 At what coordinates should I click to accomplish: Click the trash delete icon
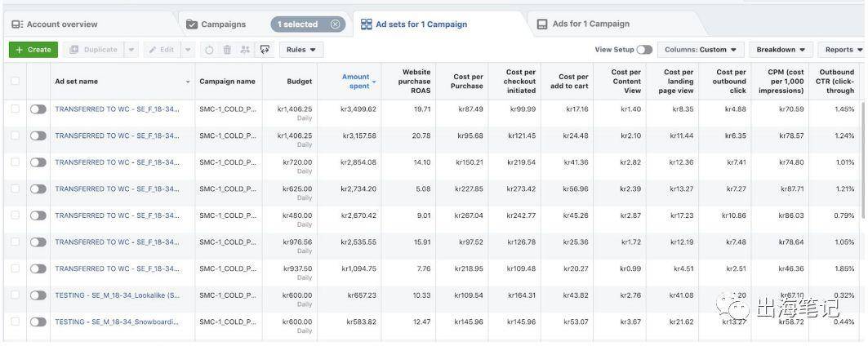tap(227, 50)
